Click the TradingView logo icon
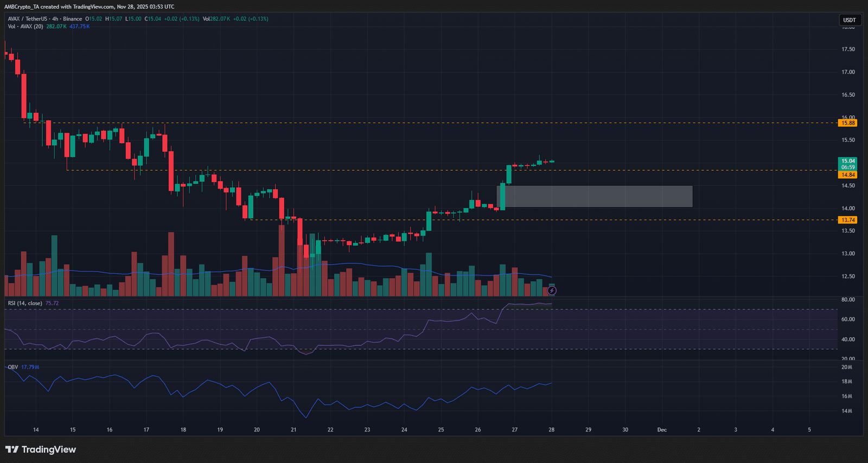This screenshot has height=463, width=868. pos(12,449)
